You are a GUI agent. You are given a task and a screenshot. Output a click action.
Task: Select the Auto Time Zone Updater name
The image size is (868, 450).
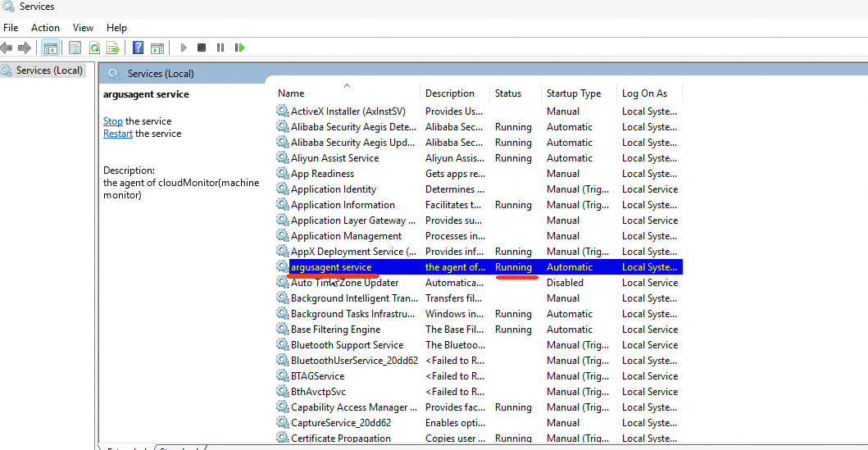click(345, 282)
